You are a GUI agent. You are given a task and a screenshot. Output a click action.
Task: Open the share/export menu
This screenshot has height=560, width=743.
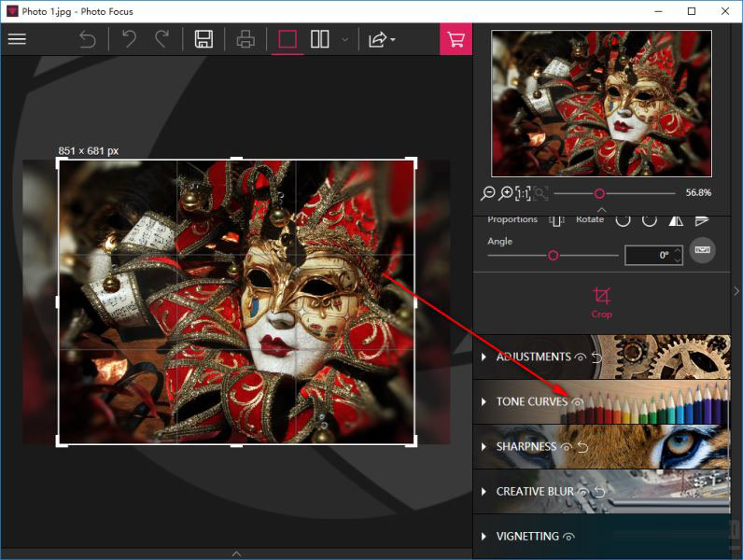381,40
